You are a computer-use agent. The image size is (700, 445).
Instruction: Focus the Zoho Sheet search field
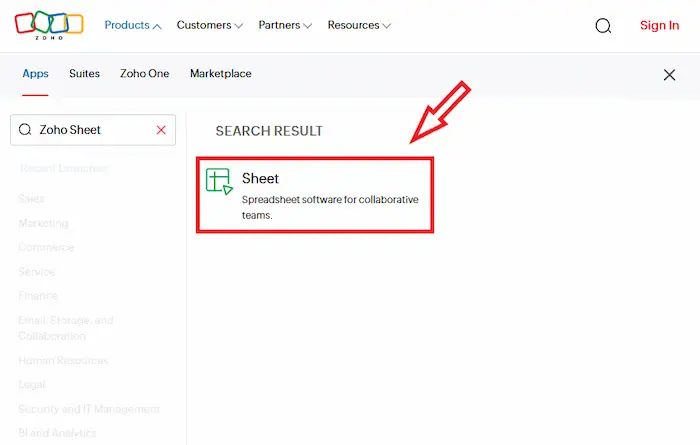point(93,130)
